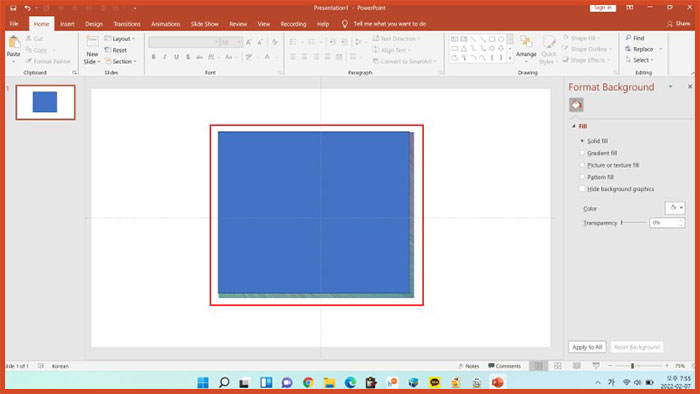The image size is (700, 394).
Task: Click the Arrange icon
Action: [526, 42]
